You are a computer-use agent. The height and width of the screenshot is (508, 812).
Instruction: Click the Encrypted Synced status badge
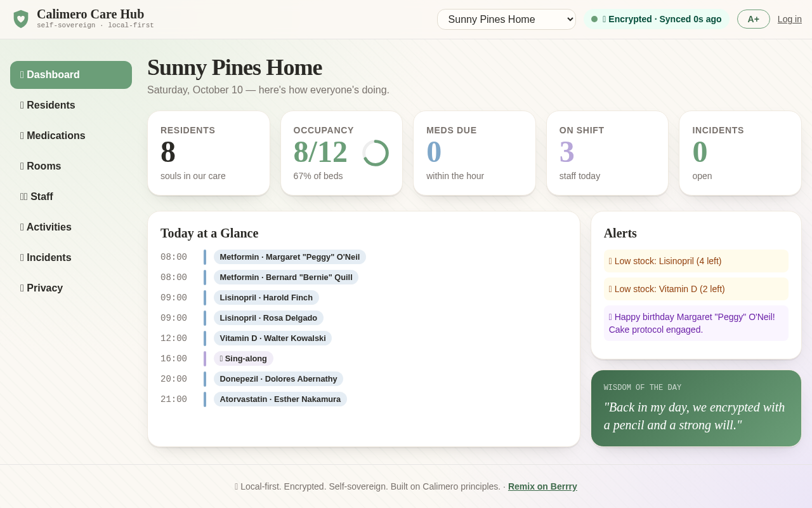tap(657, 19)
